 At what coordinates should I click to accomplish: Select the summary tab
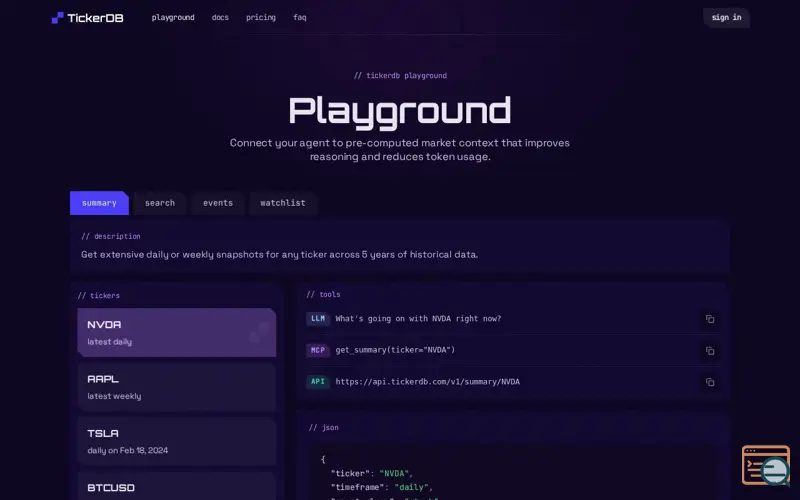[99, 203]
